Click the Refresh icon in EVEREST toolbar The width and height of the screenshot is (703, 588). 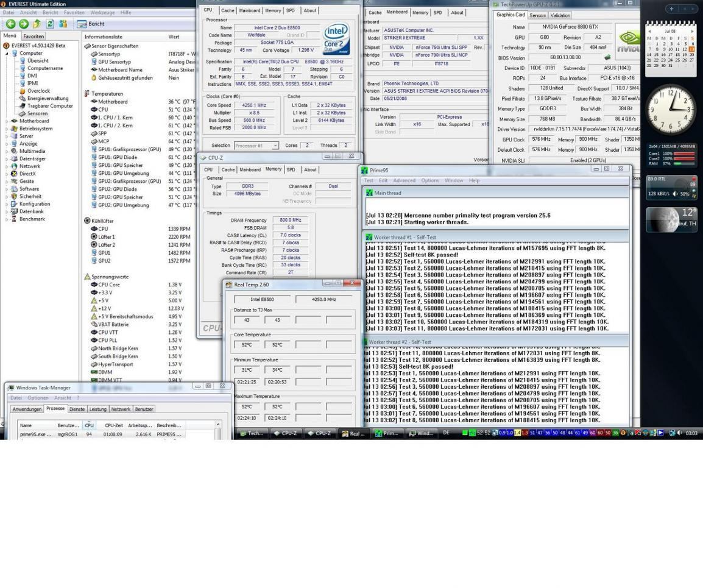[50, 24]
